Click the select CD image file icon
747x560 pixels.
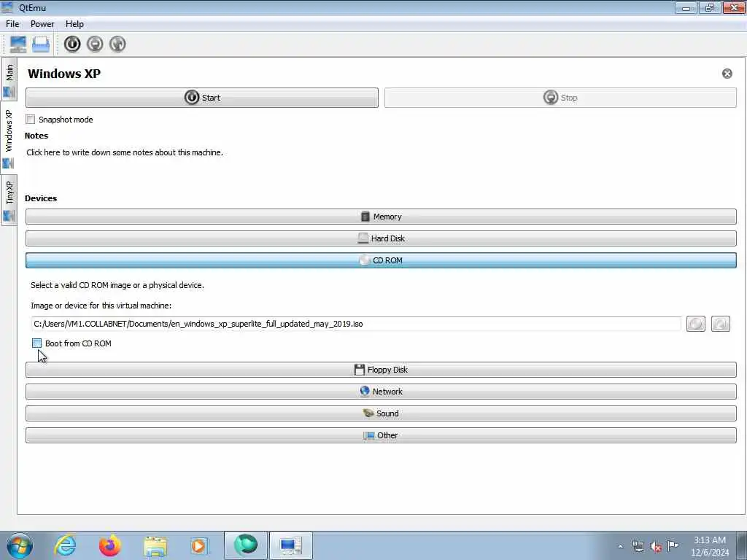tap(695, 324)
